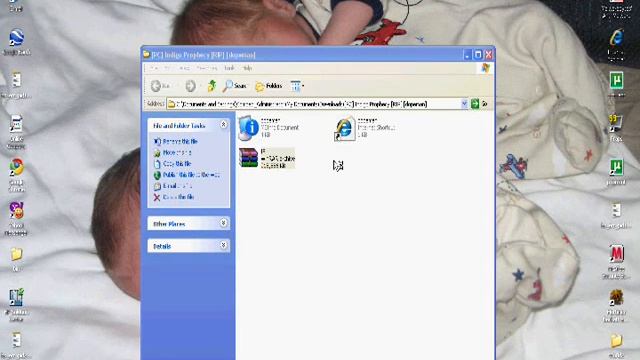The width and height of the screenshot is (640, 360).
Task: Open the Search pane from the toolbar
Action: (x=235, y=86)
